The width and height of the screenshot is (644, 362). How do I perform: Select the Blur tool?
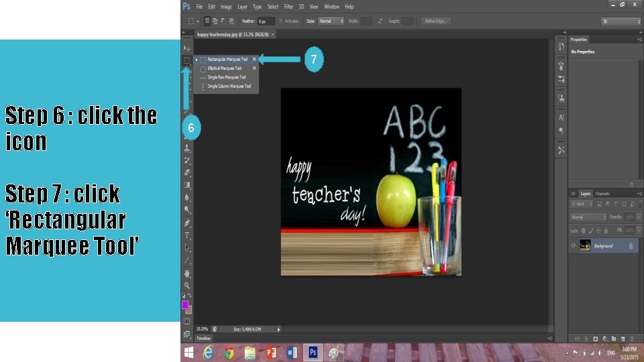coord(187,197)
